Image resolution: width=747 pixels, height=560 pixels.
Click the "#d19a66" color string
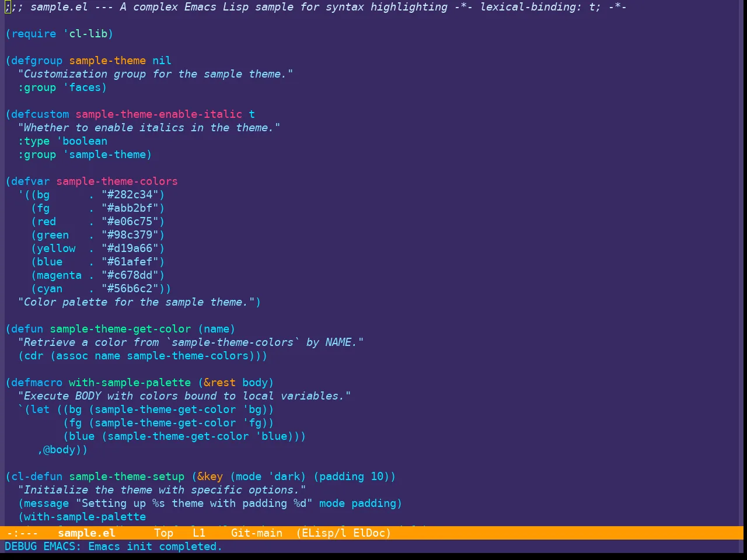tap(130, 249)
